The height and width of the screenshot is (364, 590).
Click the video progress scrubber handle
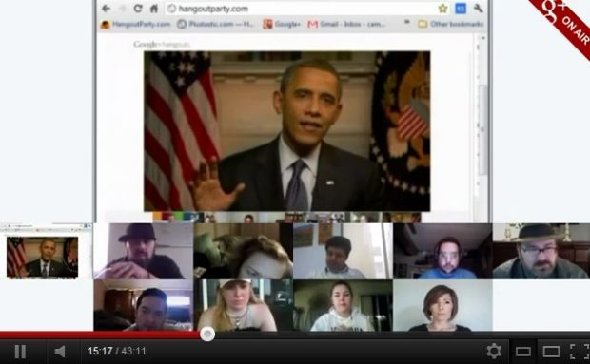tap(207, 334)
